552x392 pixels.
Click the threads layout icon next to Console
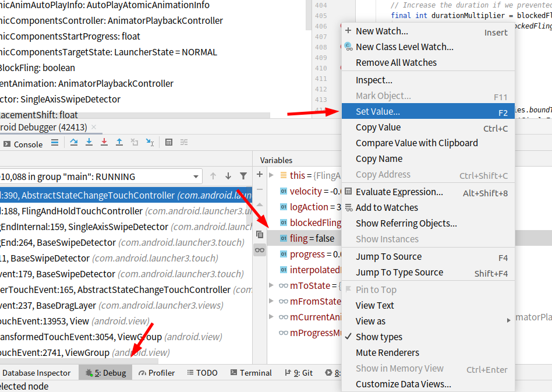click(55, 142)
